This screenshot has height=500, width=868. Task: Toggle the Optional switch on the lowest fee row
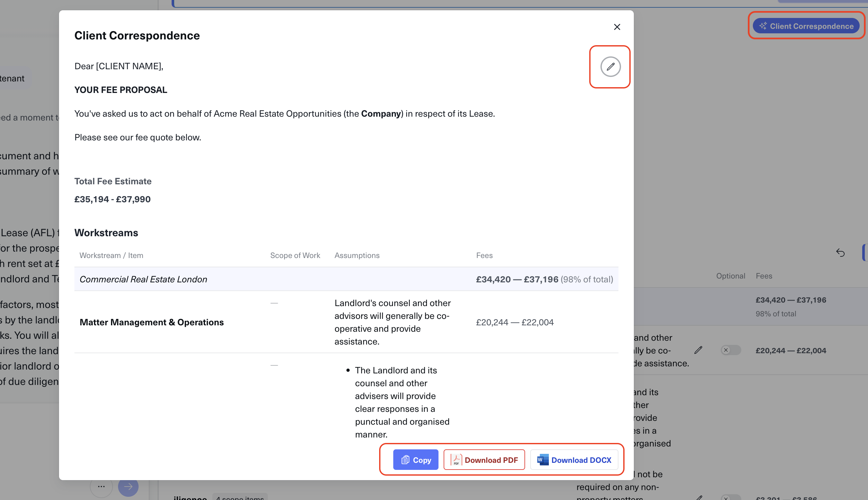(x=730, y=499)
